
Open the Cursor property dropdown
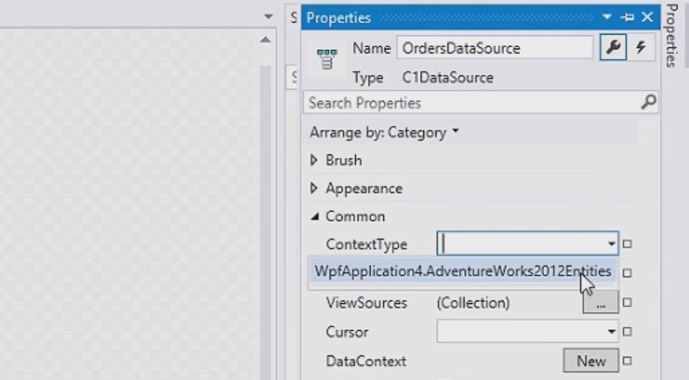point(611,331)
